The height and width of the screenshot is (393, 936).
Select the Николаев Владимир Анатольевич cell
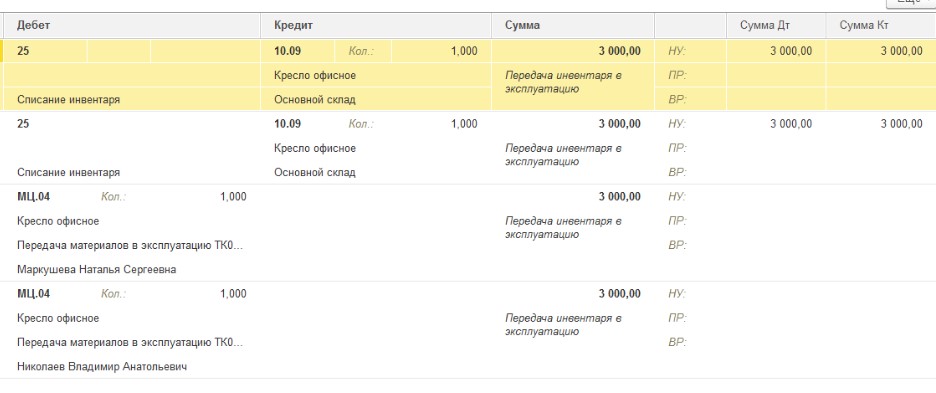(x=102, y=367)
